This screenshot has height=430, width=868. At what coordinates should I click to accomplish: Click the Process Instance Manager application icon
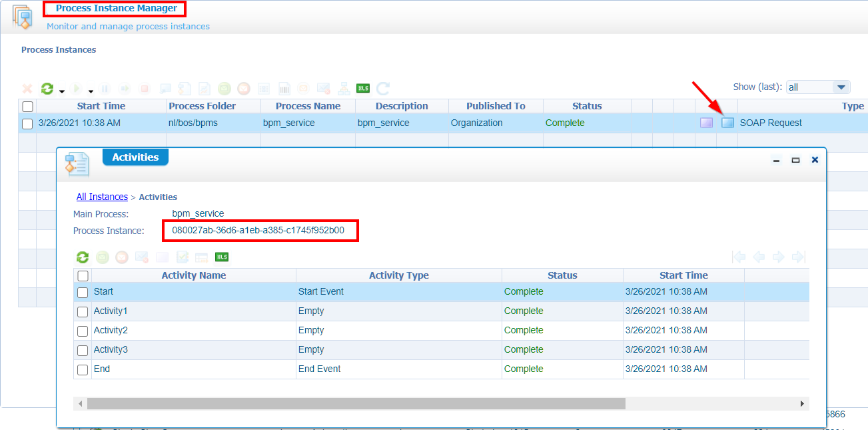(23, 17)
